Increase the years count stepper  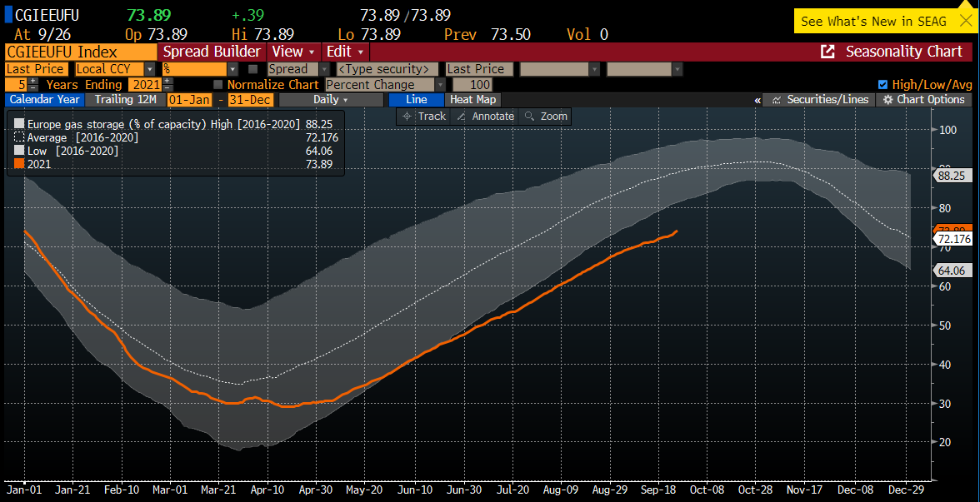coord(33,82)
